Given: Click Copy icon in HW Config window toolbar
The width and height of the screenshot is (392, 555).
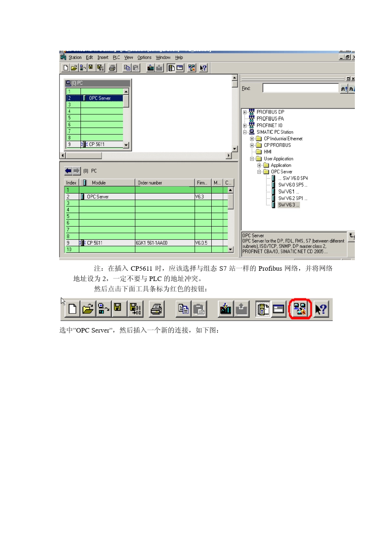Looking at the screenshot, I should coord(127,68).
